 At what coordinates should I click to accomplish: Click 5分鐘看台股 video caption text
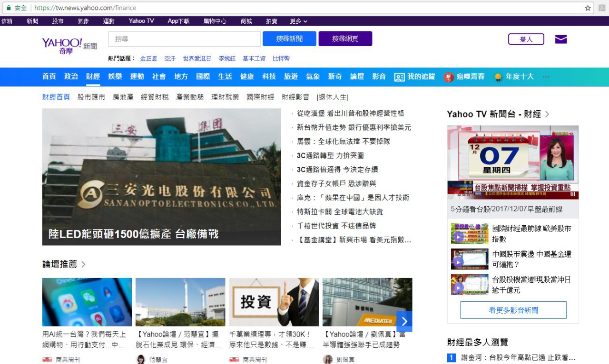pos(507,209)
